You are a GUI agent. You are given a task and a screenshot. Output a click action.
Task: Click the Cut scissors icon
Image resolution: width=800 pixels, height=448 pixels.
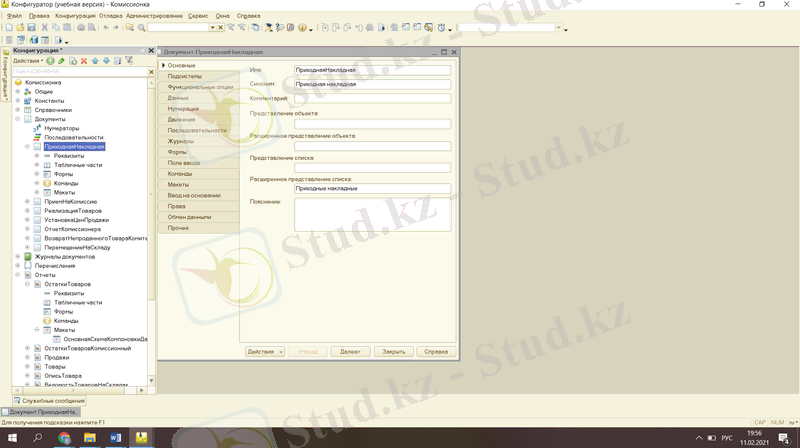coord(45,28)
